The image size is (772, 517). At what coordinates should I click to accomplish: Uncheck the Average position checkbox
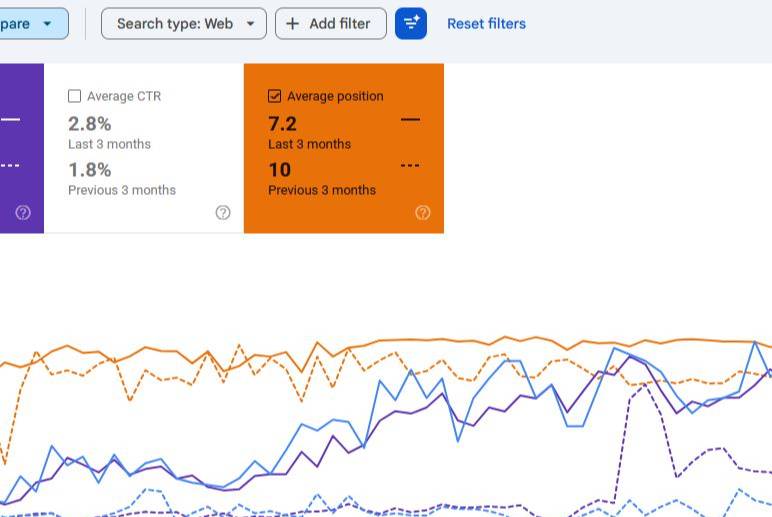click(274, 96)
